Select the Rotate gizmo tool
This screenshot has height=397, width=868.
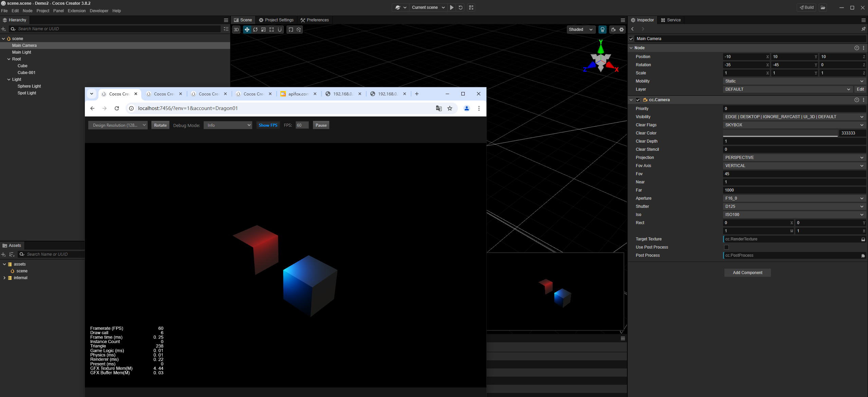(x=255, y=30)
